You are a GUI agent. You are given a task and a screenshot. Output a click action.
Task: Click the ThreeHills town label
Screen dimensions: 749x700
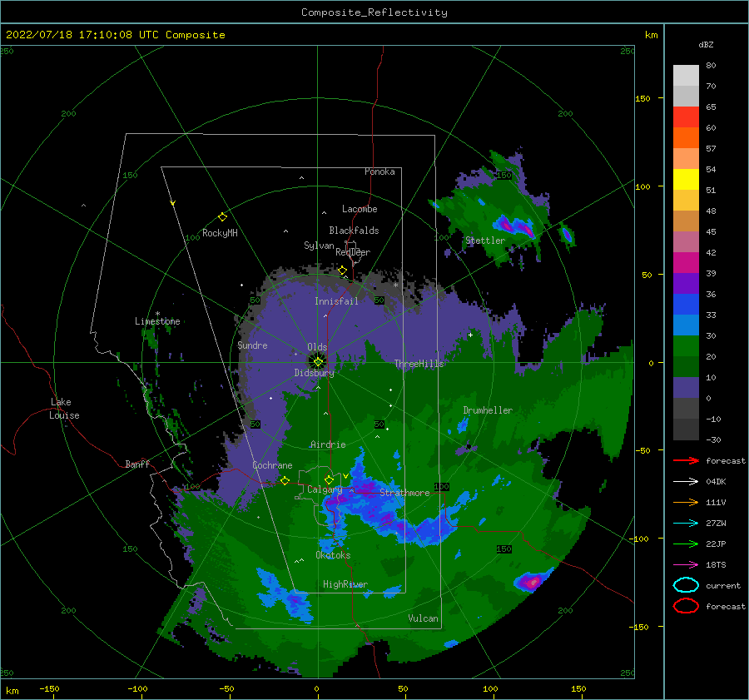click(x=419, y=364)
